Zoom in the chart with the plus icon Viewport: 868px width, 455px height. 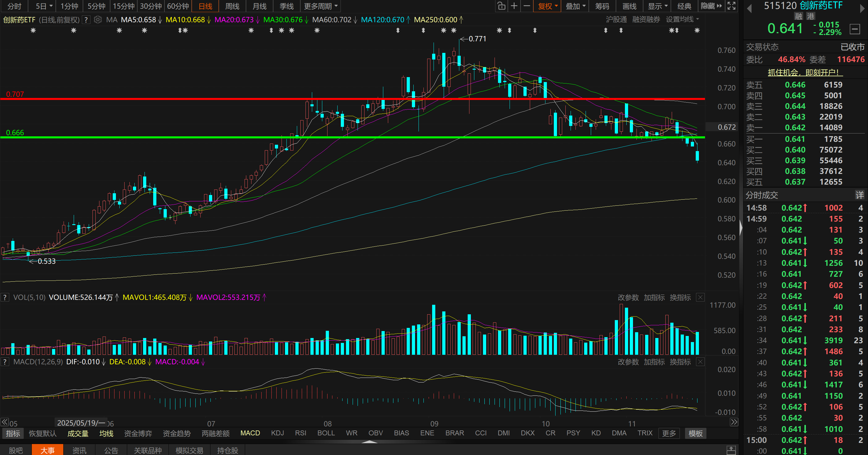(514, 6)
